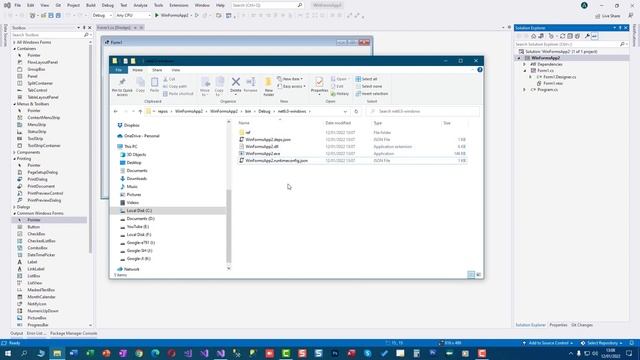Refresh the Explorer address bar location
Viewport: 640px width, 360px height.
(356, 111)
